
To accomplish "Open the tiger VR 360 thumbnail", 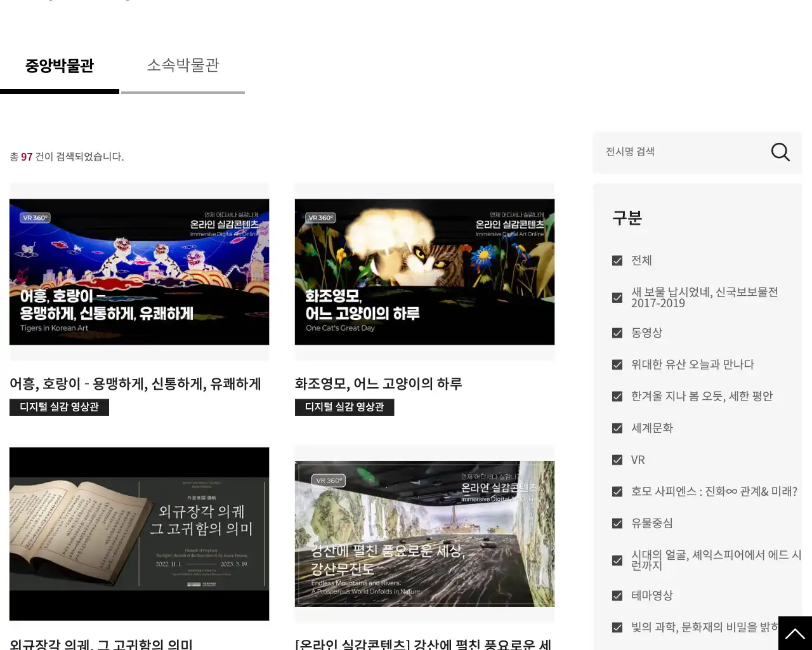I will (139, 272).
